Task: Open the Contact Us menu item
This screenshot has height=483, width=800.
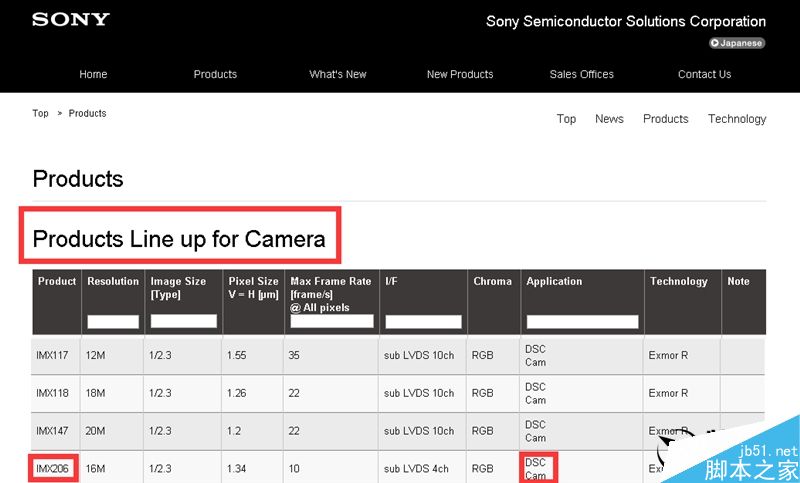Action: (705, 74)
